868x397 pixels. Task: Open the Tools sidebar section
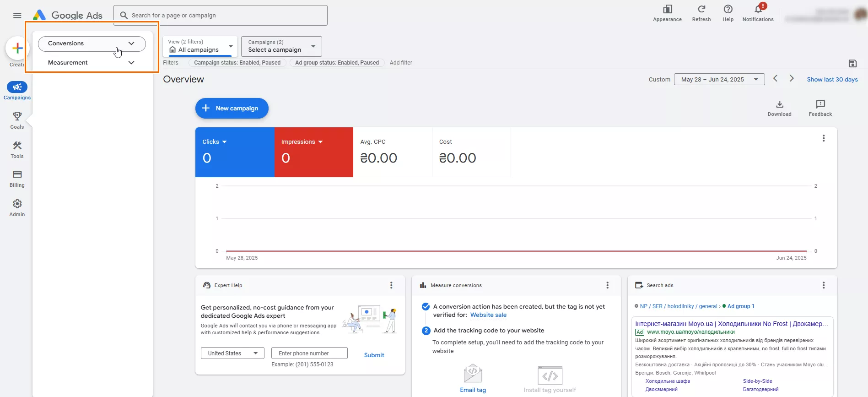17,149
